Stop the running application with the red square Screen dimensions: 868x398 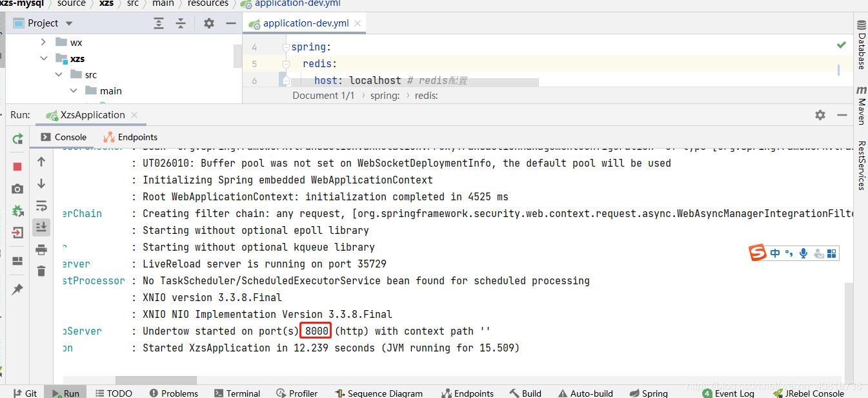point(17,167)
